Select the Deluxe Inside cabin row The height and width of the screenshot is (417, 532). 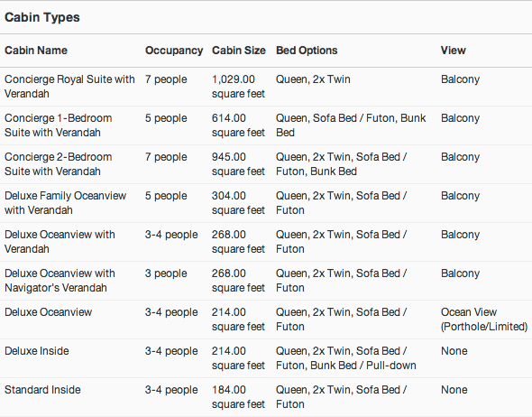(266, 358)
